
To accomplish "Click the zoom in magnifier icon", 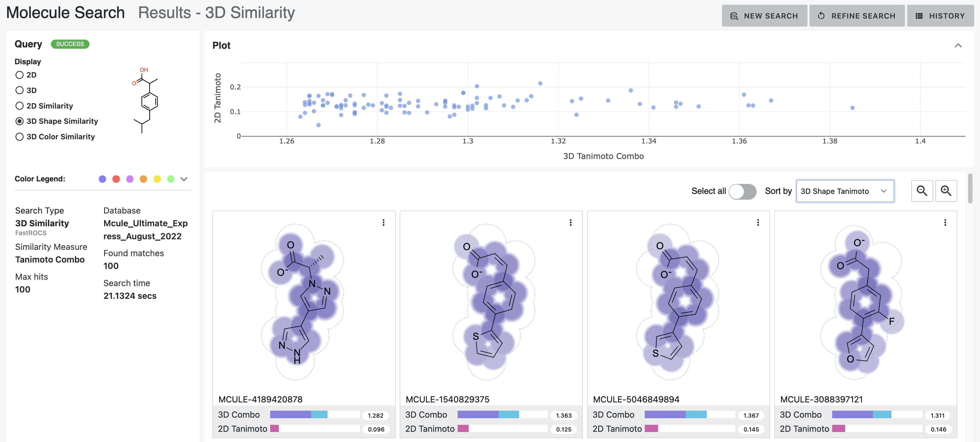I will (946, 191).
